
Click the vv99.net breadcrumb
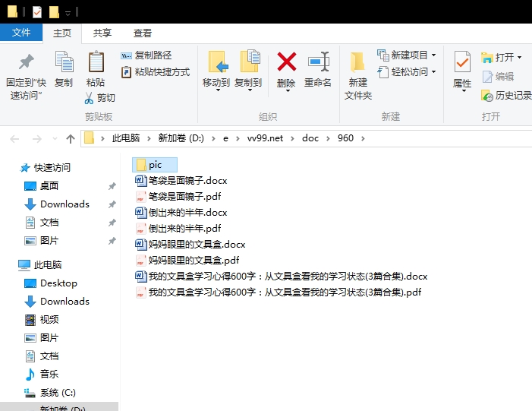click(x=265, y=138)
